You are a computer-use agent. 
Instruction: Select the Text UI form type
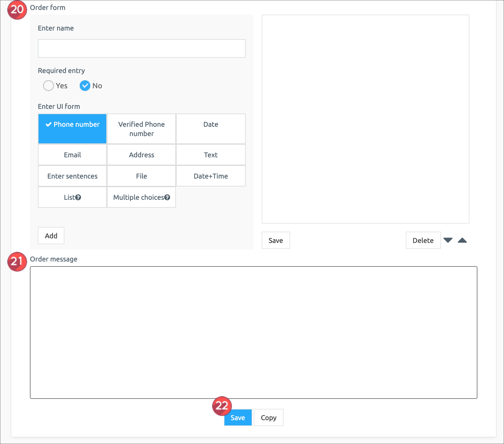click(x=210, y=155)
